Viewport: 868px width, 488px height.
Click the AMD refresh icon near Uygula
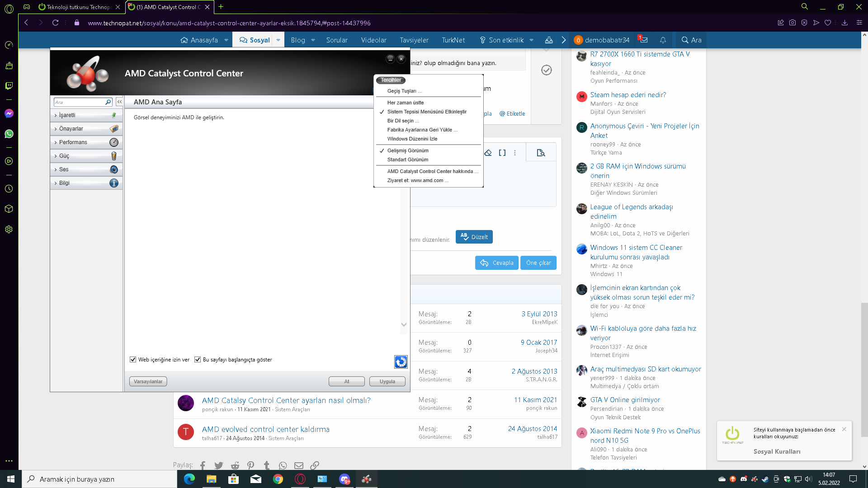tap(401, 361)
